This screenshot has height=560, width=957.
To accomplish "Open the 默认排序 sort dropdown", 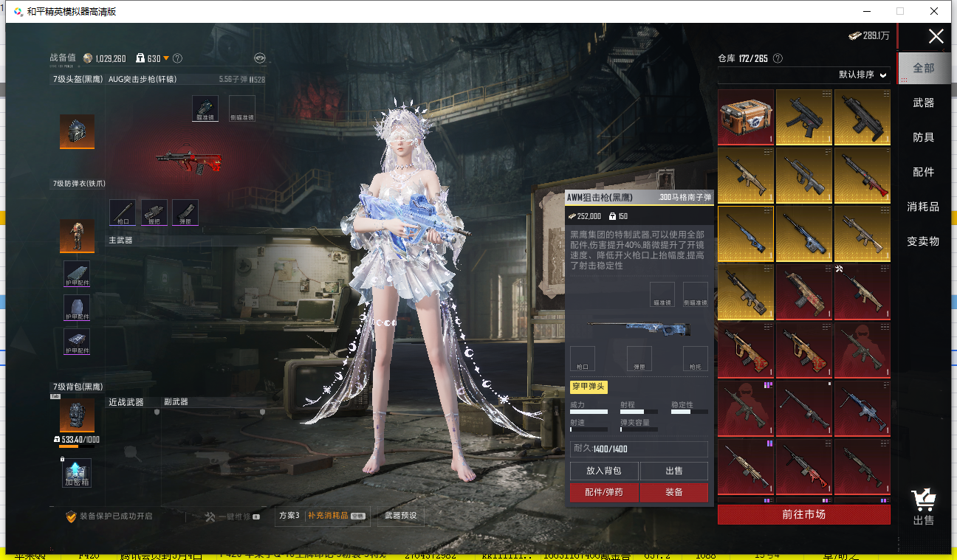I will click(862, 75).
